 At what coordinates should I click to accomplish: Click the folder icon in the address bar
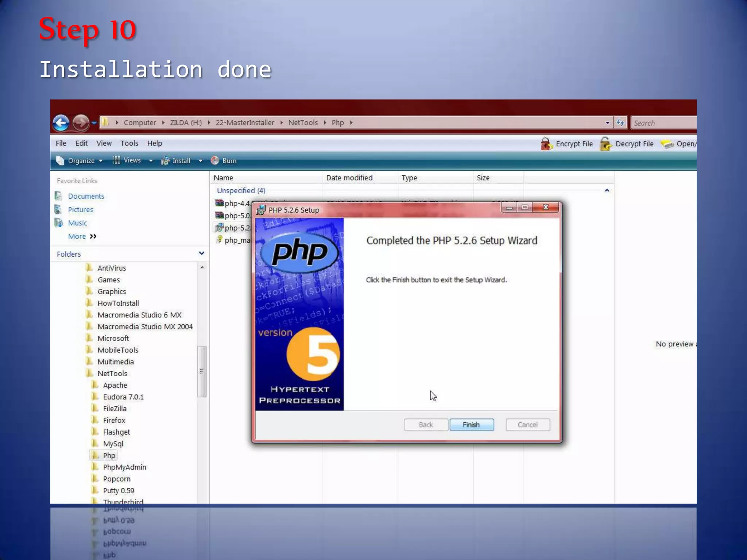tap(105, 122)
